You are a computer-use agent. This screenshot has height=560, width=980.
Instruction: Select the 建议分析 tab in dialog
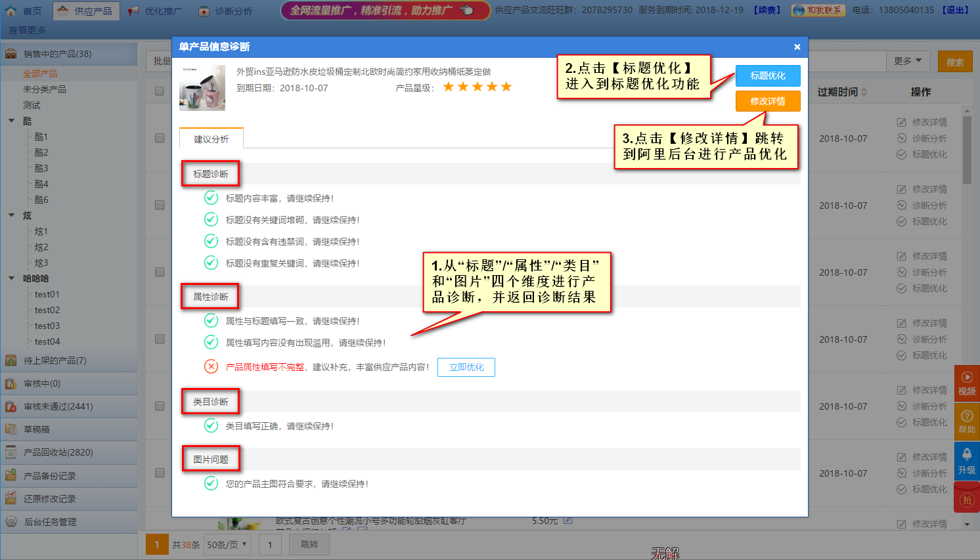click(x=211, y=139)
